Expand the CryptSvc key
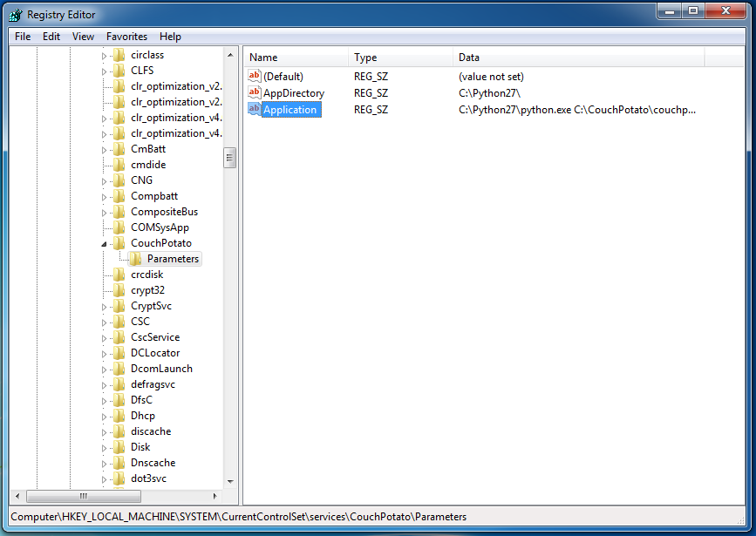This screenshot has width=756, height=536. pos(104,307)
